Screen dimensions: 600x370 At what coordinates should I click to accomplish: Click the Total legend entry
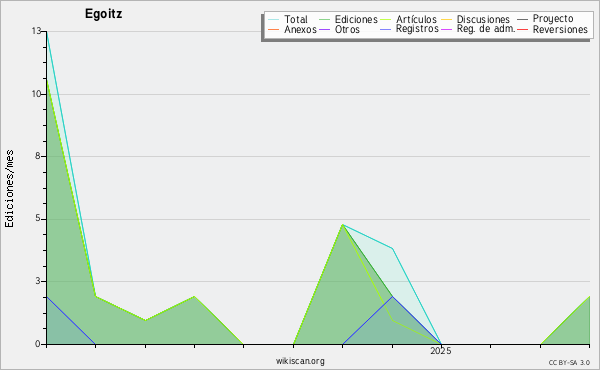295,19
